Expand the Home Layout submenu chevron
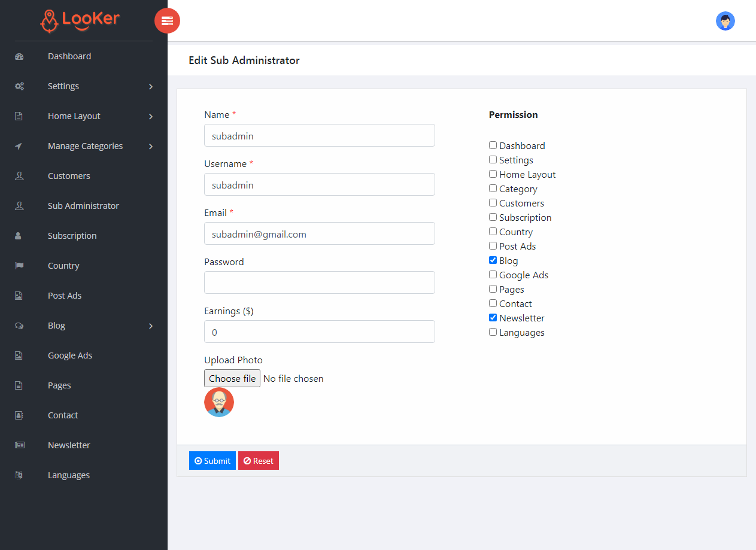This screenshot has width=756, height=550. point(151,117)
